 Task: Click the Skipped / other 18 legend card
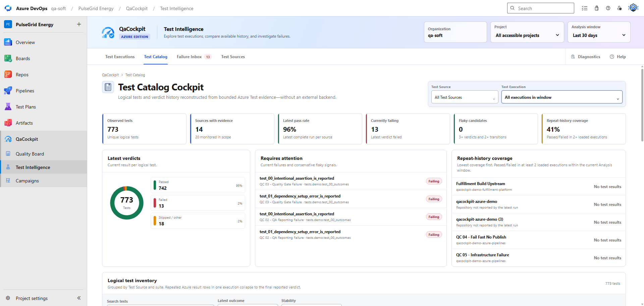coord(198,221)
